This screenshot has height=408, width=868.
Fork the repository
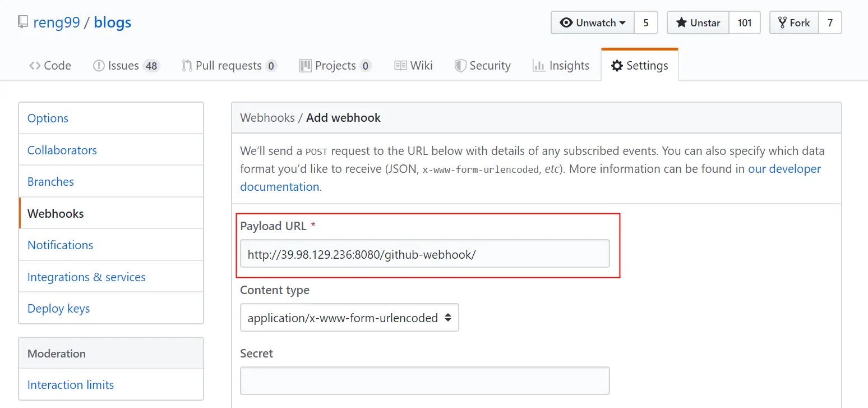tap(795, 22)
